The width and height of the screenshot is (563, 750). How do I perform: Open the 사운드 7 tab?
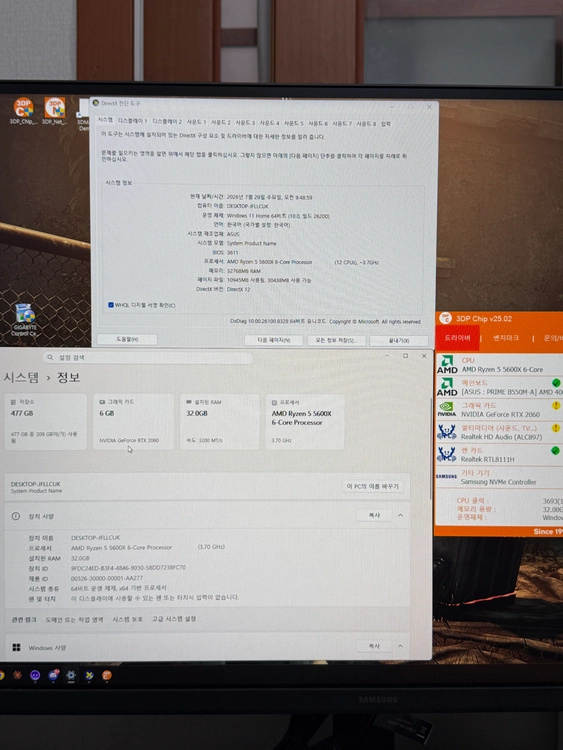[x=342, y=124]
